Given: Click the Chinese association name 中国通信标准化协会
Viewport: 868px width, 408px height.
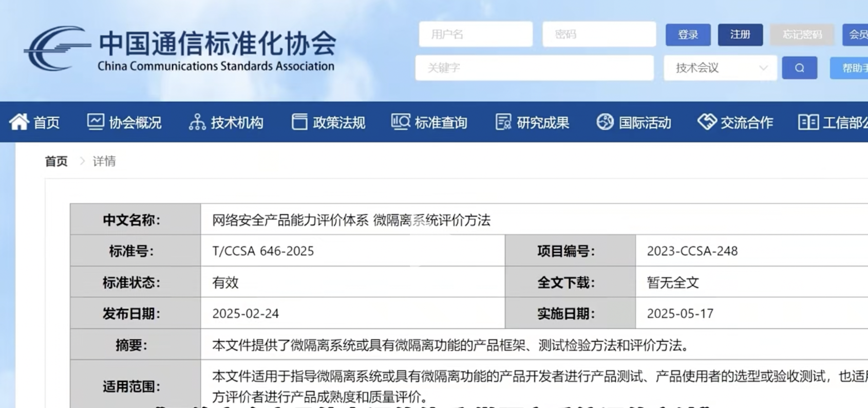Looking at the screenshot, I should [217, 44].
